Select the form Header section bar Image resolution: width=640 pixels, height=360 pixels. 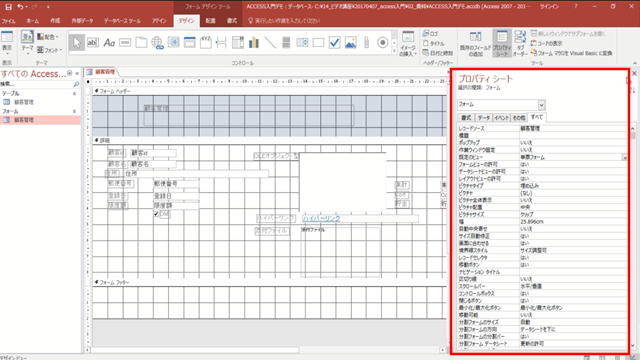click(x=269, y=91)
